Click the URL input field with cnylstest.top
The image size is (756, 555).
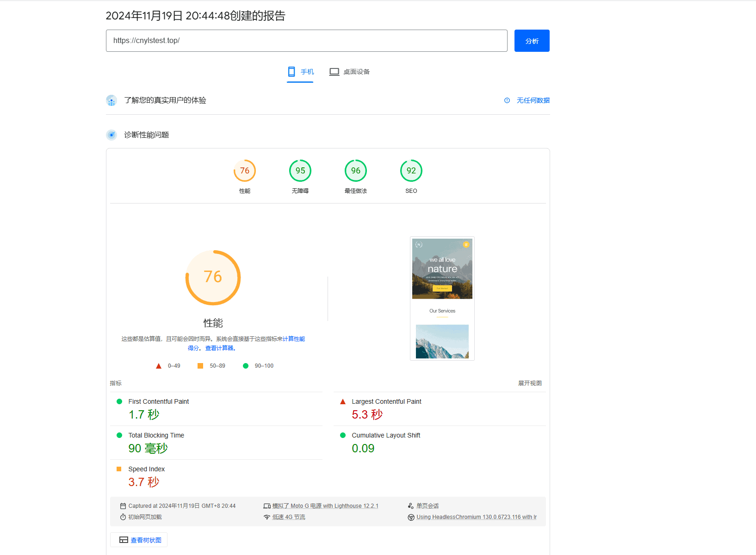pos(306,41)
